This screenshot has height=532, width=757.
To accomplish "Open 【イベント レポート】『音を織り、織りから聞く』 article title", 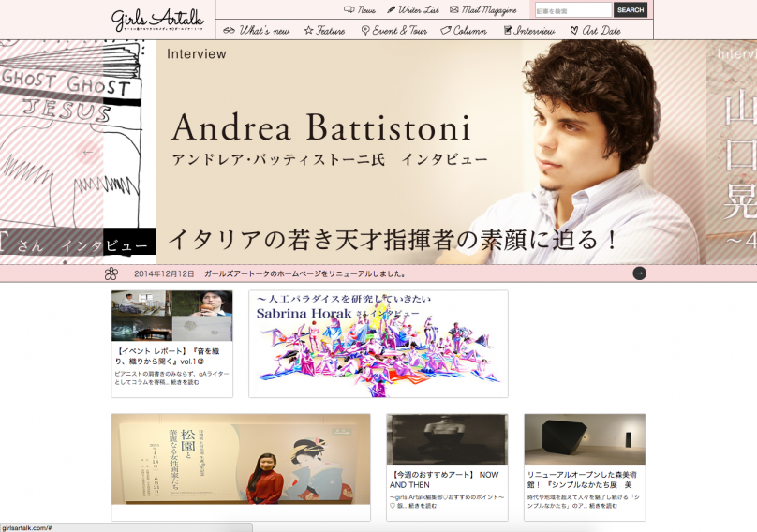I will 168,356.
